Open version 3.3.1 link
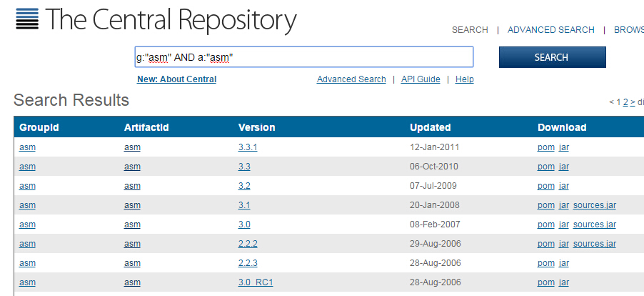Screen dimensions: 644x296 pos(247,147)
